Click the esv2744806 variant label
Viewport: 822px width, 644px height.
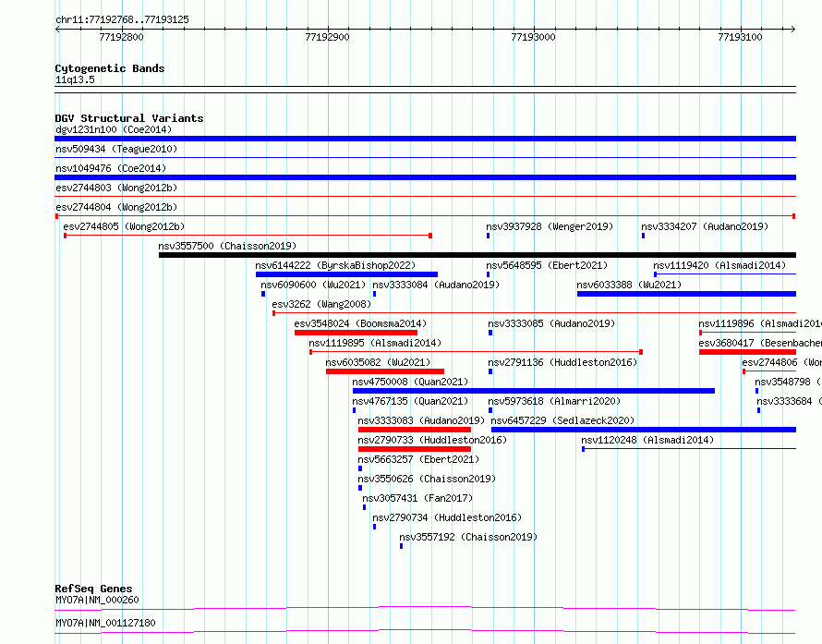pyautogui.click(x=781, y=362)
